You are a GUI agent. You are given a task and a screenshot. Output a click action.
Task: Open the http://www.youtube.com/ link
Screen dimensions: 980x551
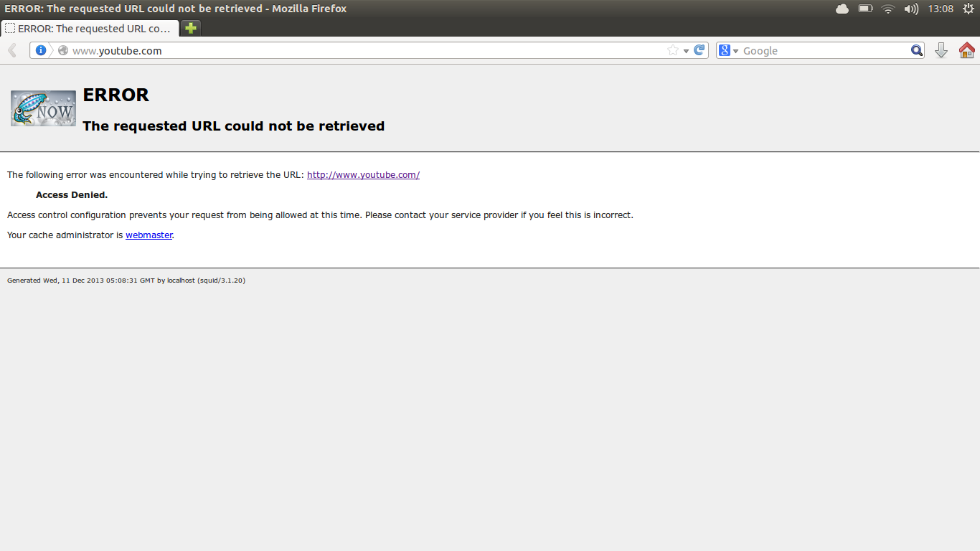[363, 174]
